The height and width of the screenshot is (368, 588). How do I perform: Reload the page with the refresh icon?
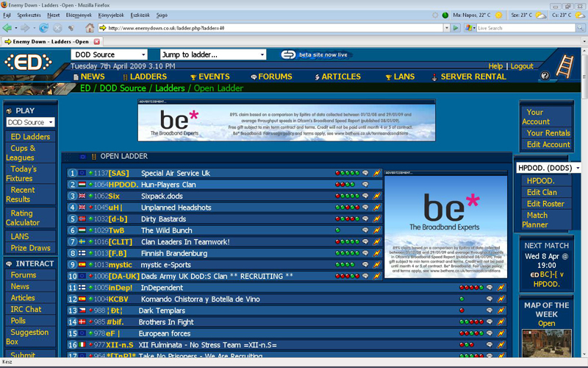(x=44, y=28)
